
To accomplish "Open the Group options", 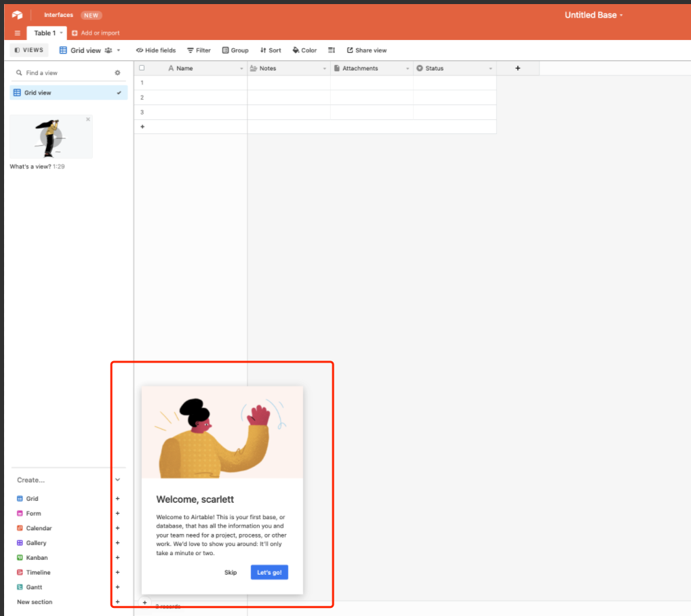I will pyautogui.click(x=235, y=50).
